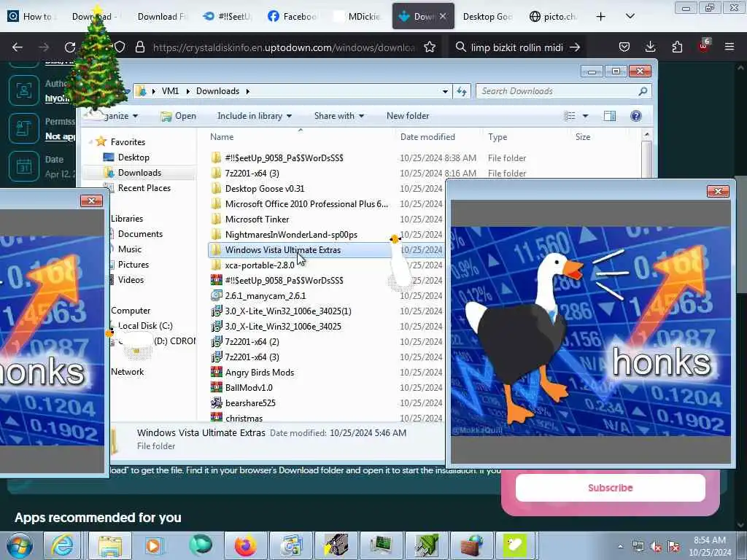Switch to Download Fi tab
This screenshot has height=560, width=747.
point(163,17)
